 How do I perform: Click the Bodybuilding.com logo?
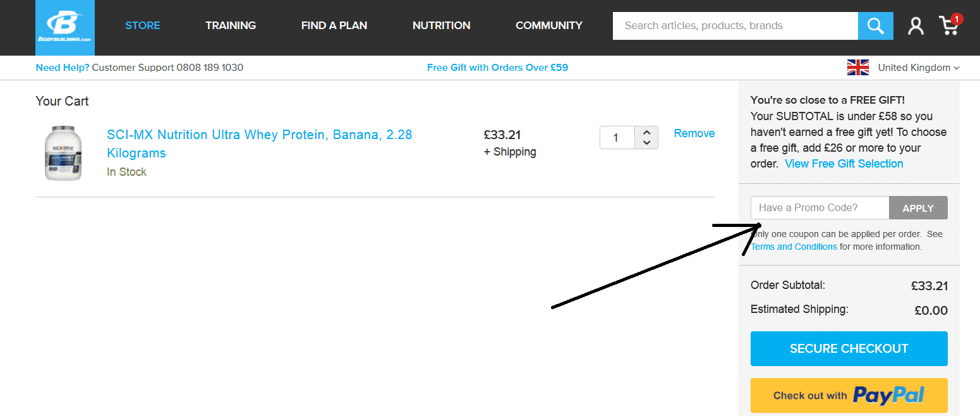point(65,27)
